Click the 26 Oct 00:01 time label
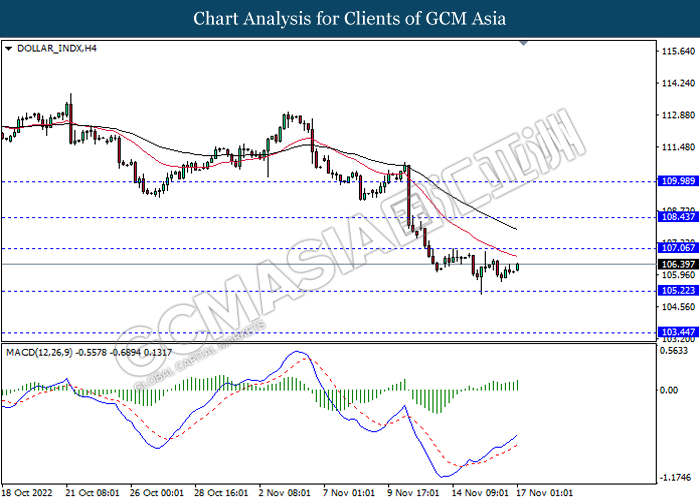 [157, 493]
